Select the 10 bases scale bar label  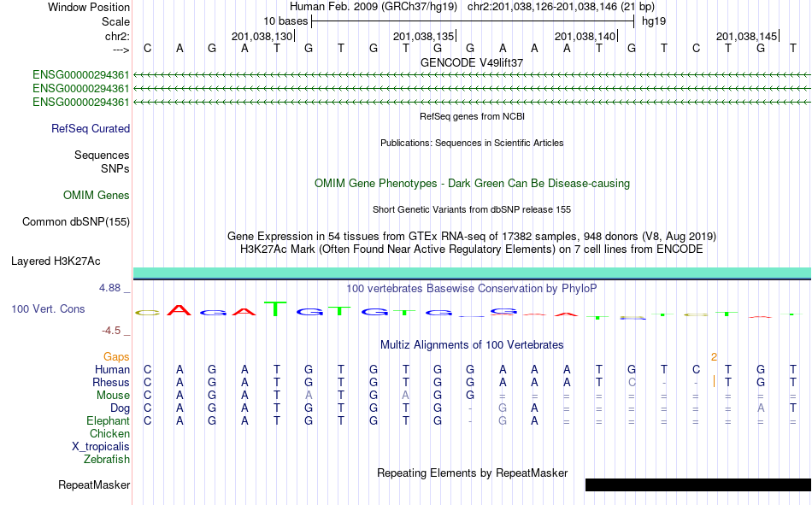(x=285, y=21)
